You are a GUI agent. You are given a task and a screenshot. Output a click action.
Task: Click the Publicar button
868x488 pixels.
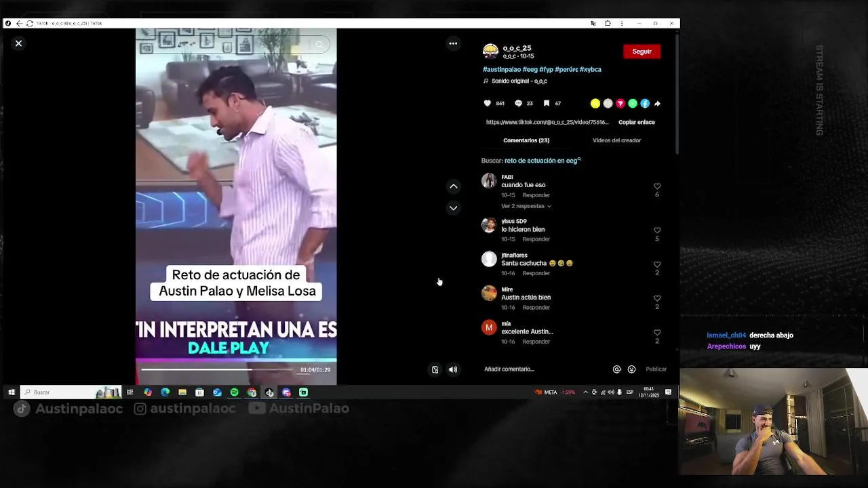(656, 369)
